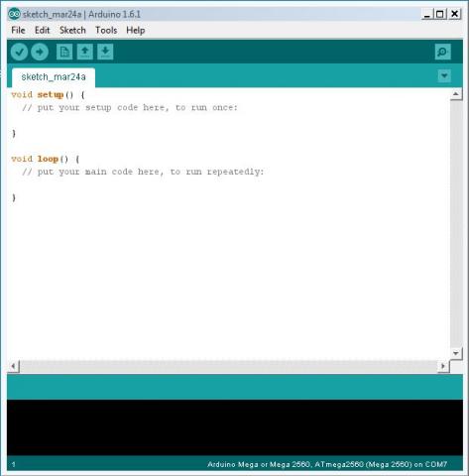Open the Sketch menu
Image resolution: width=469 pixels, height=476 pixels.
tap(72, 31)
